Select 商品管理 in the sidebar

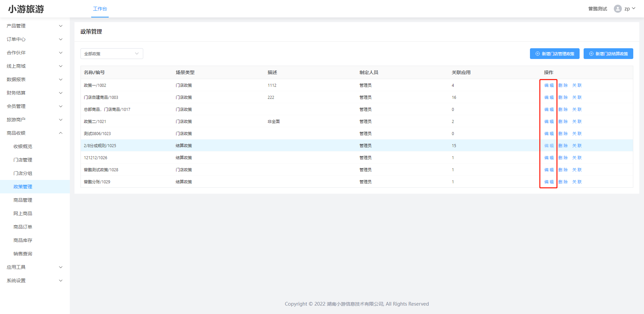[23, 200]
